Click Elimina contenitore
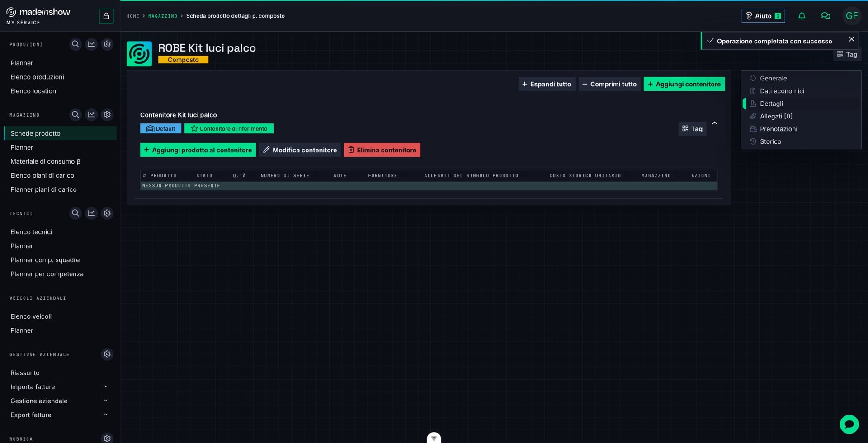The image size is (868, 443). pyautogui.click(x=382, y=150)
